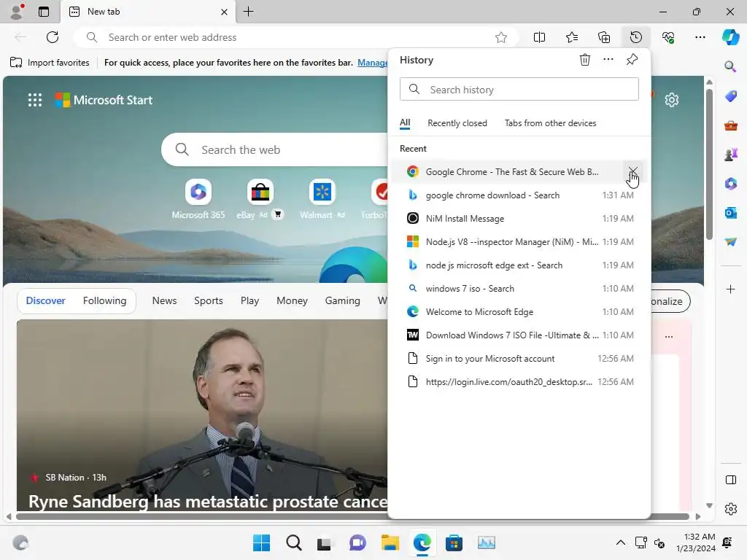Image resolution: width=747 pixels, height=560 pixels.
Task: Open Shopping tag in sidebar
Action: 730,96
